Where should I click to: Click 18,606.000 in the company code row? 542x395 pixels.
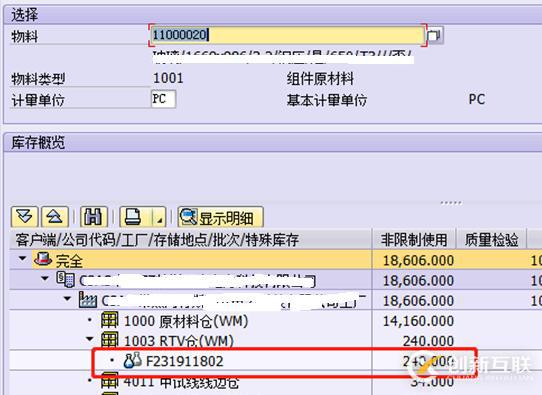[x=418, y=280]
